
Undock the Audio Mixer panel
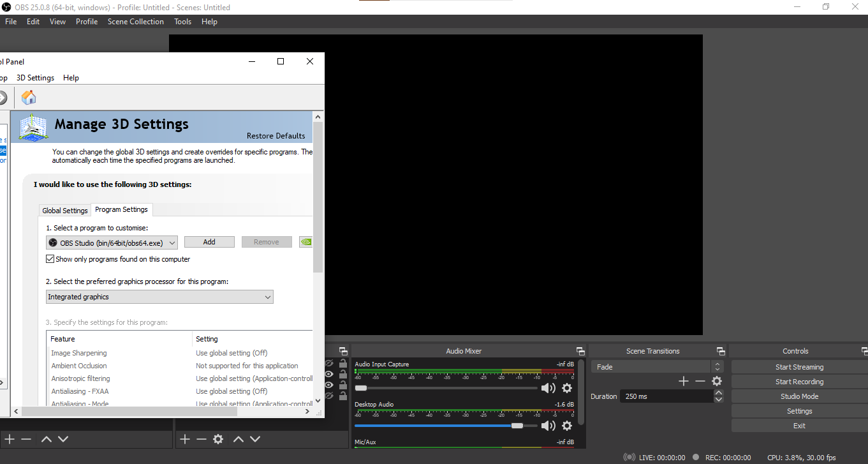click(580, 351)
